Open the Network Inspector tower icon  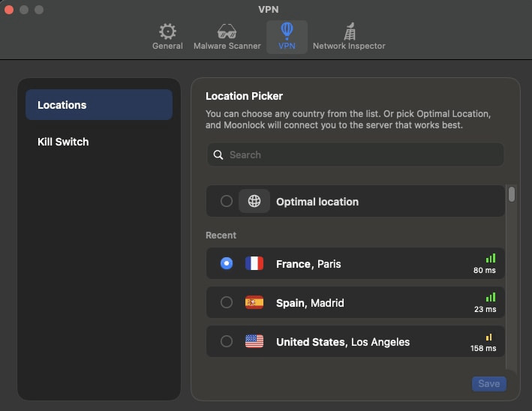click(x=350, y=31)
